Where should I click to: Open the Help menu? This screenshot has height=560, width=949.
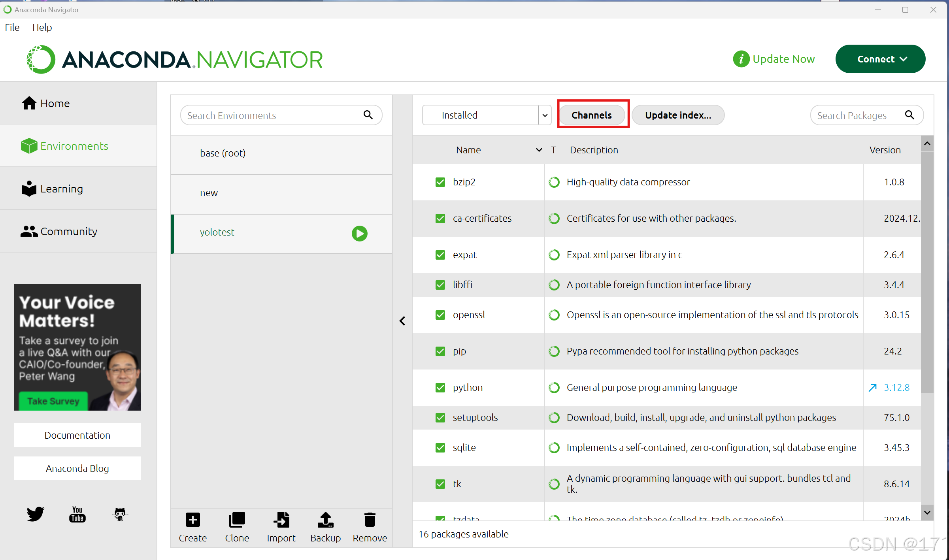click(x=42, y=27)
